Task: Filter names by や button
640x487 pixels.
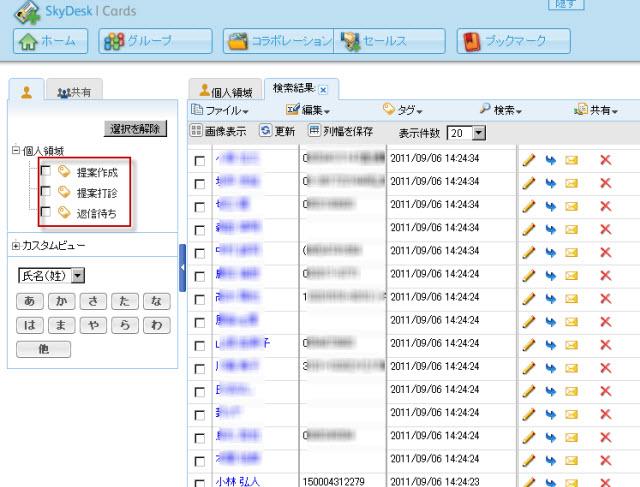Action: [x=93, y=325]
